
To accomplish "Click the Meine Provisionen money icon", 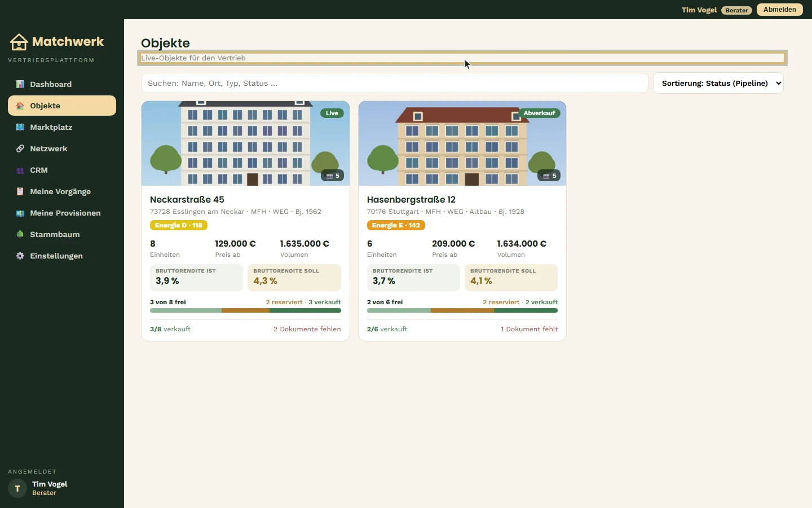I will (x=20, y=213).
